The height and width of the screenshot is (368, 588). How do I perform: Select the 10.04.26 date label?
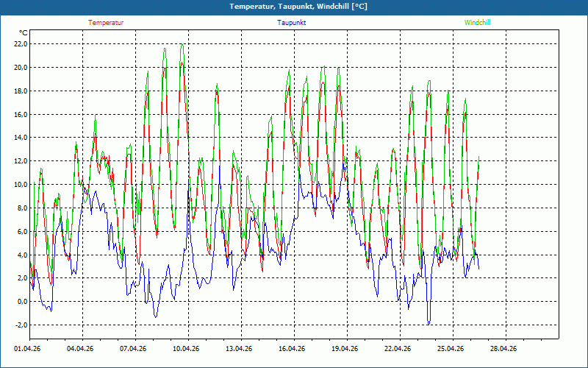[186, 350]
